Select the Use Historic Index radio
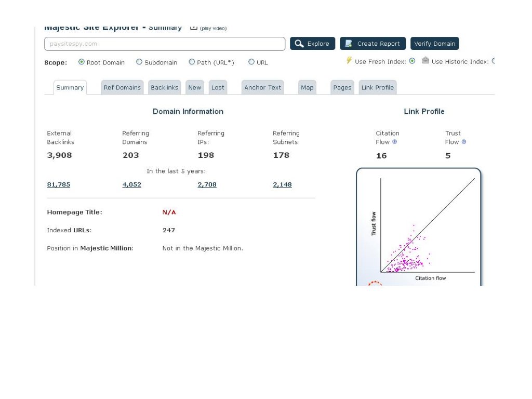 click(x=494, y=61)
